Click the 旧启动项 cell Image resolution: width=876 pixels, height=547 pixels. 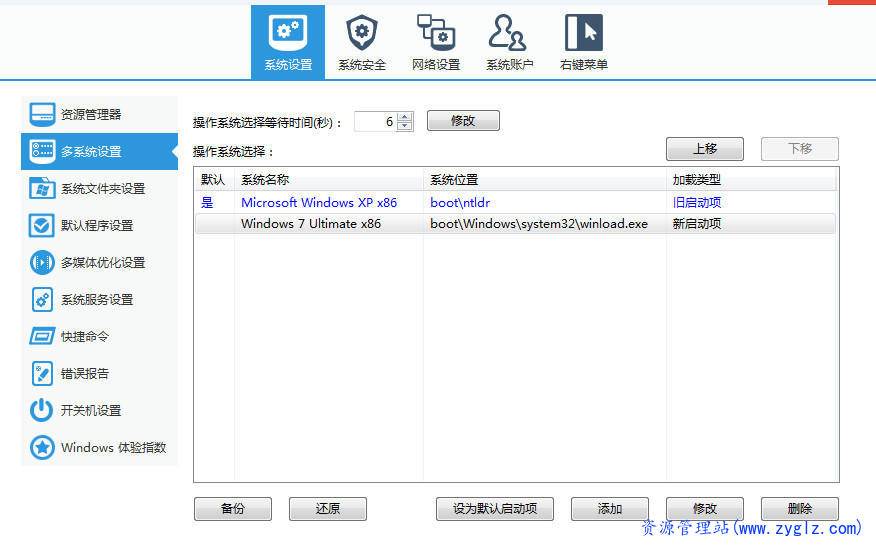pos(697,203)
